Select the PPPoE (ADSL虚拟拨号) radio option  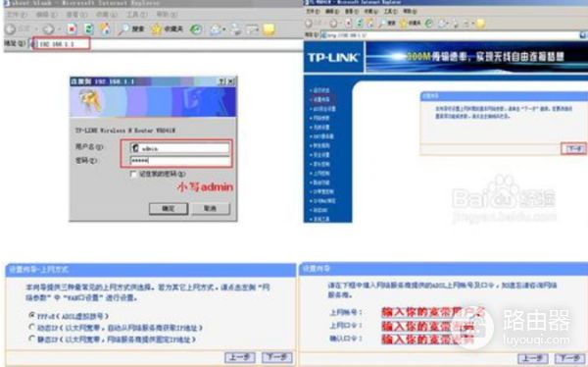pos(32,315)
